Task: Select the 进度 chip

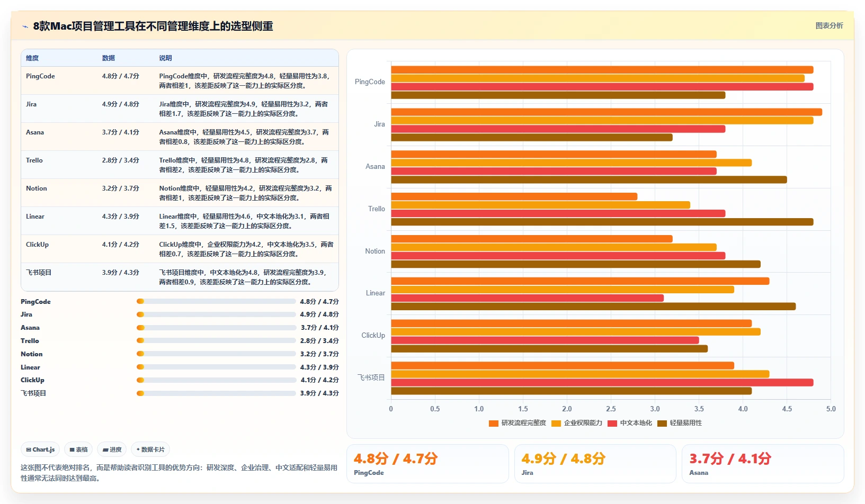Action: tap(112, 449)
